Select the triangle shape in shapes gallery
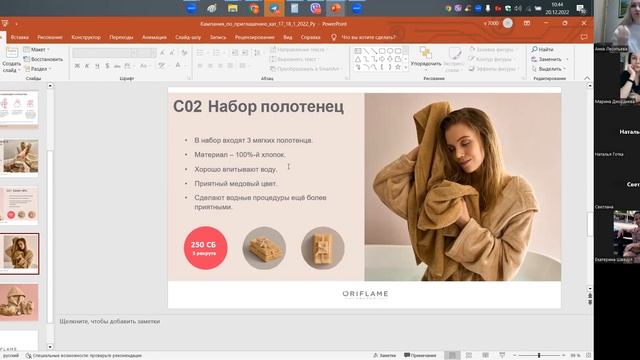 [x=358, y=59]
